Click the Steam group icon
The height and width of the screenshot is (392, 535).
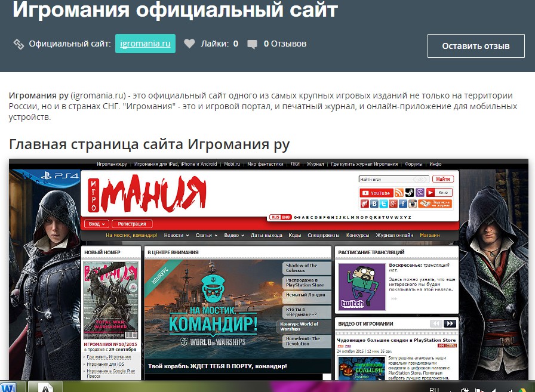pos(410,193)
